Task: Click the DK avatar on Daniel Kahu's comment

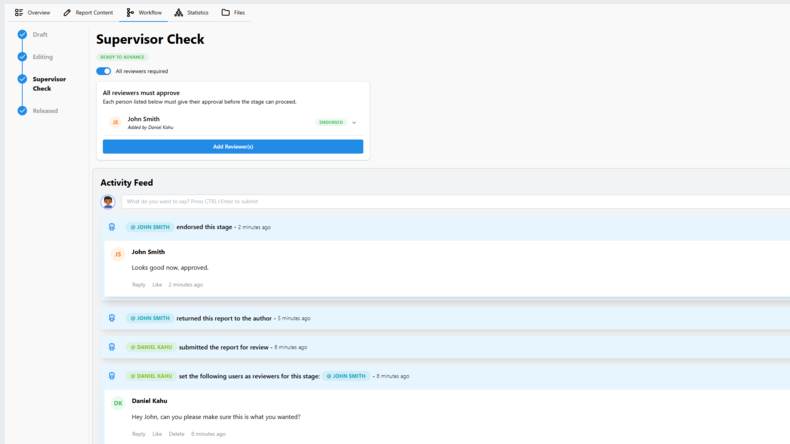Action: click(x=118, y=403)
